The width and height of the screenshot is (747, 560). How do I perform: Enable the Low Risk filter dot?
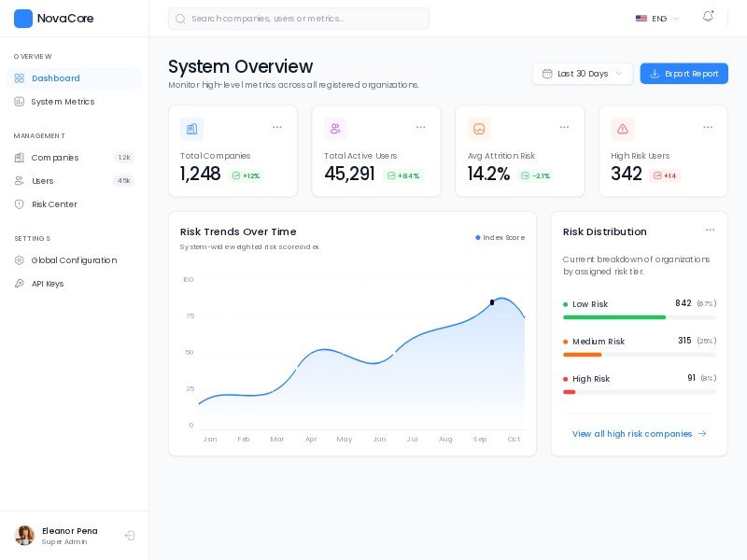point(565,304)
